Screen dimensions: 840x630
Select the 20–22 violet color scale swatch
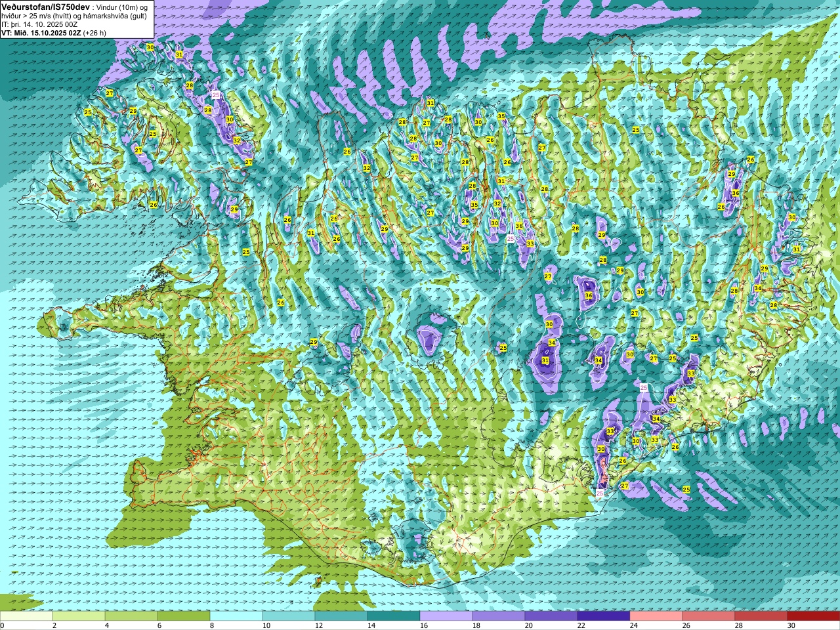click(x=551, y=616)
